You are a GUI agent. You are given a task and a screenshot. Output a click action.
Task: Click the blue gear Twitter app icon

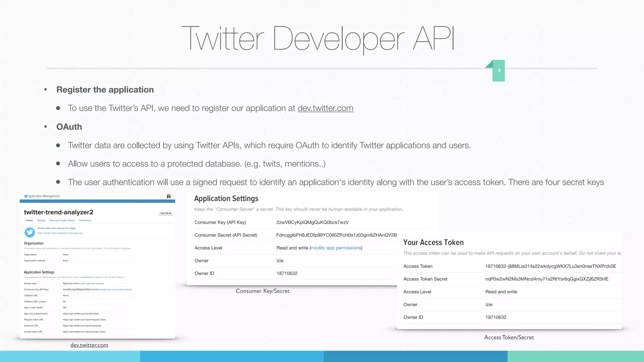(30, 232)
